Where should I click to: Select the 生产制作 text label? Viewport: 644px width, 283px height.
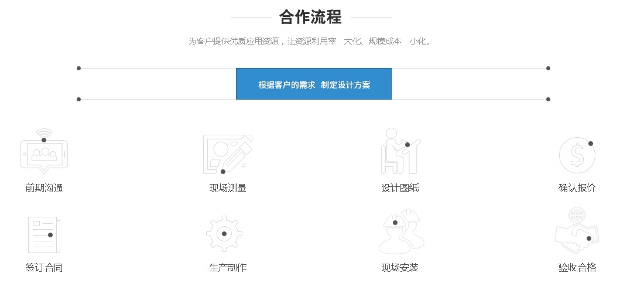(x=228, y=268)
